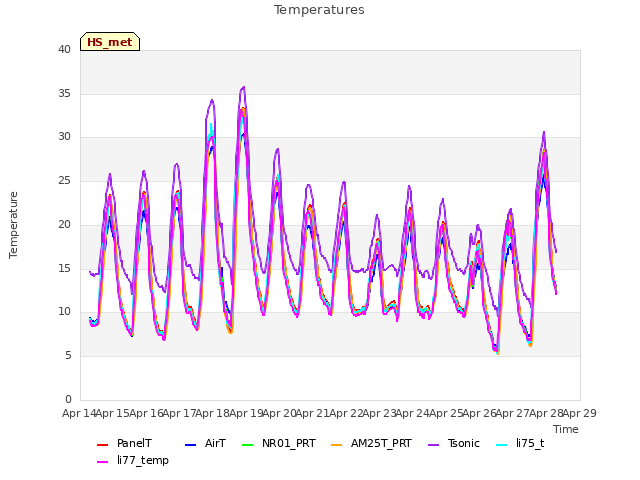Click the green NR01_PRT legend swatch
Viewport: 640px width, 480px height.
click(248, 444)
